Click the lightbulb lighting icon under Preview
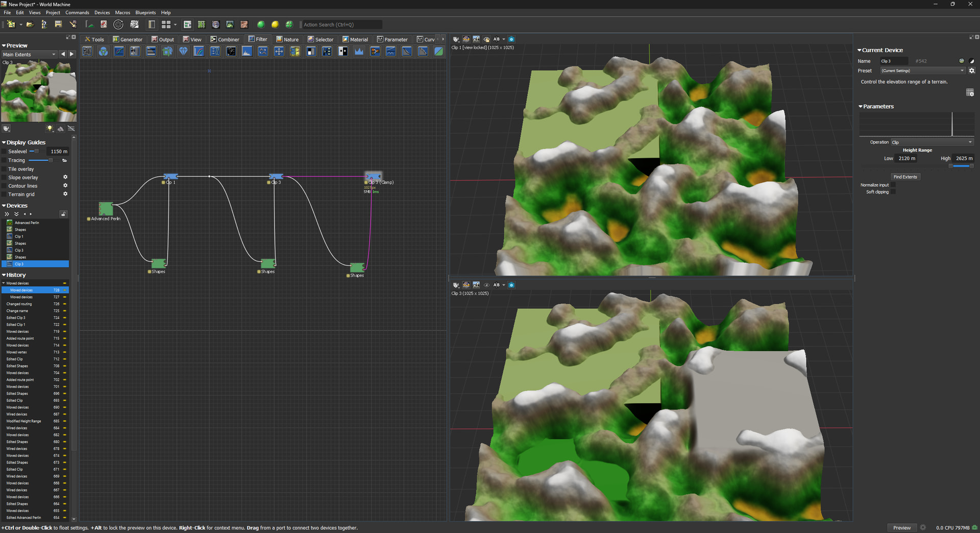980x533 pixels. coord(50,129)
